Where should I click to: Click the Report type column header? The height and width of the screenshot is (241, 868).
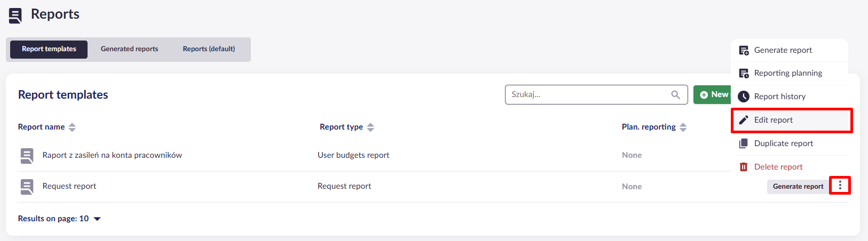(x=341, y=127)
